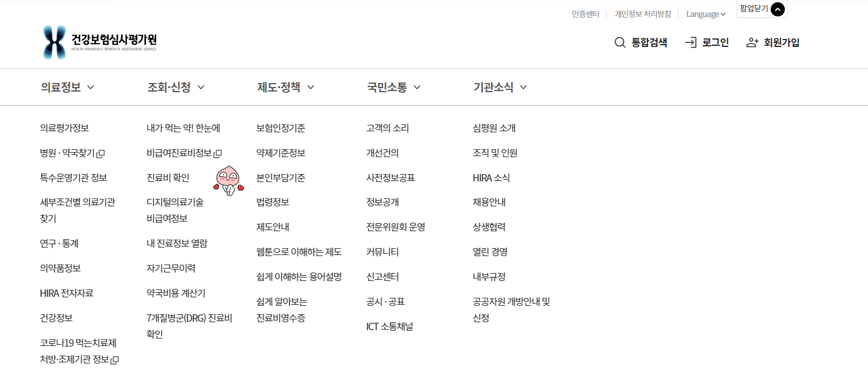This screenshot has height=381, width=868.
Task: Expand the 의료정보 chevron
Action: [x=92, y=87]
